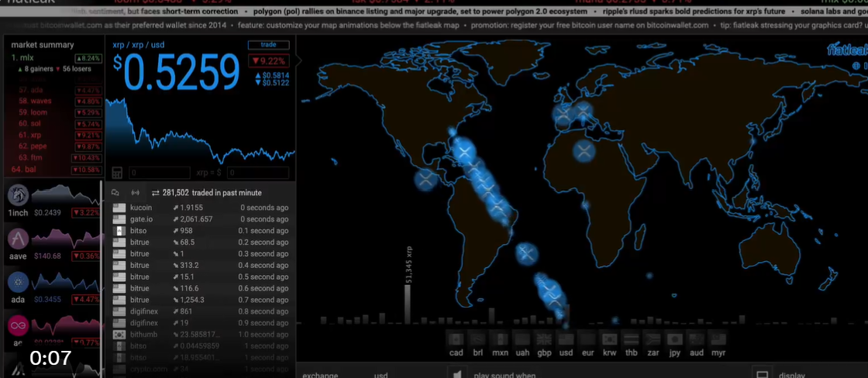This screenshot has width=868, height=378.
Task: Click the xrp / xrp / usd pair title
Action: click(x=139, y=45)
